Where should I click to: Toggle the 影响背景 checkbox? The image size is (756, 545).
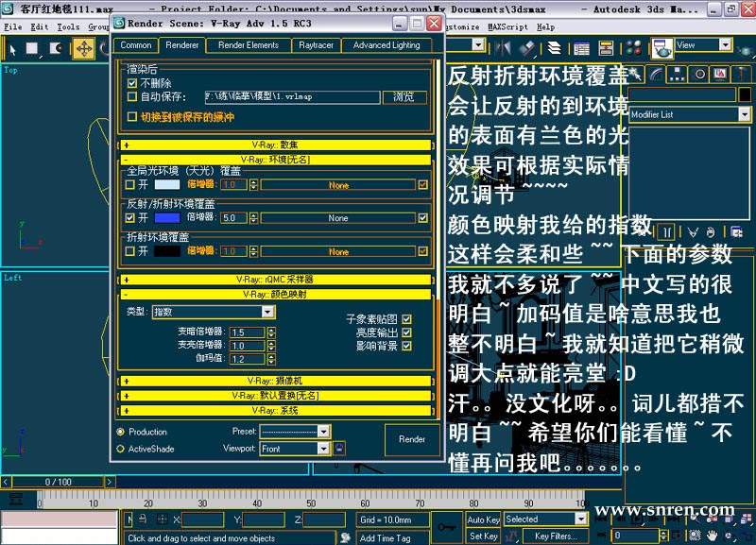407,346
